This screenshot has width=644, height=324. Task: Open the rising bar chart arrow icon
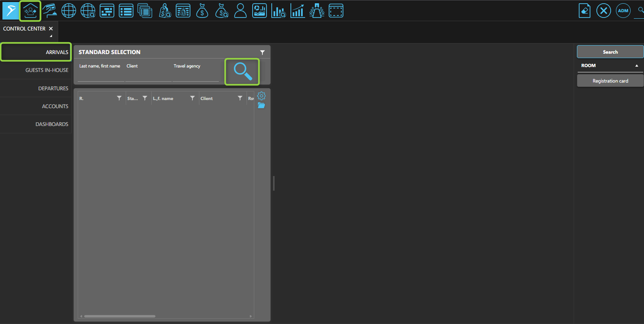(x=298, y=11)
